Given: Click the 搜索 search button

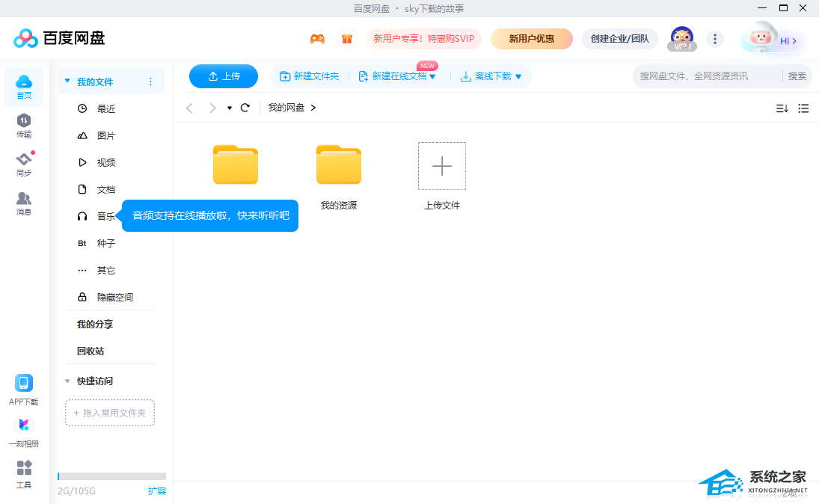Looking at the screenshot, I should pos(797,76).
